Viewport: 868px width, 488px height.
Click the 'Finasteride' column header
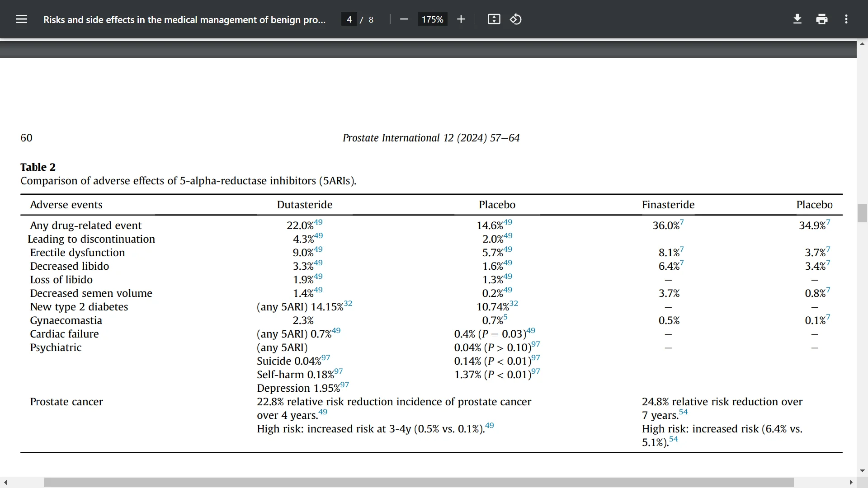[668, 205]
